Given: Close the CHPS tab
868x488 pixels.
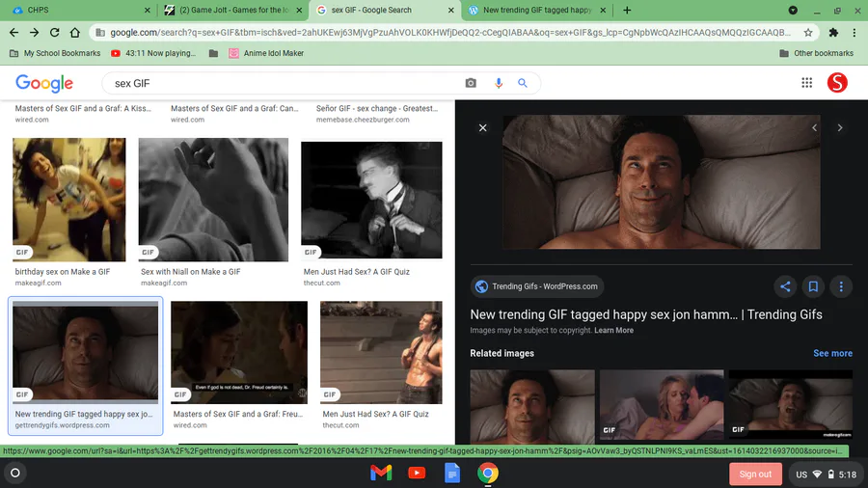Looking at the screenshot, I should (147, 10).
